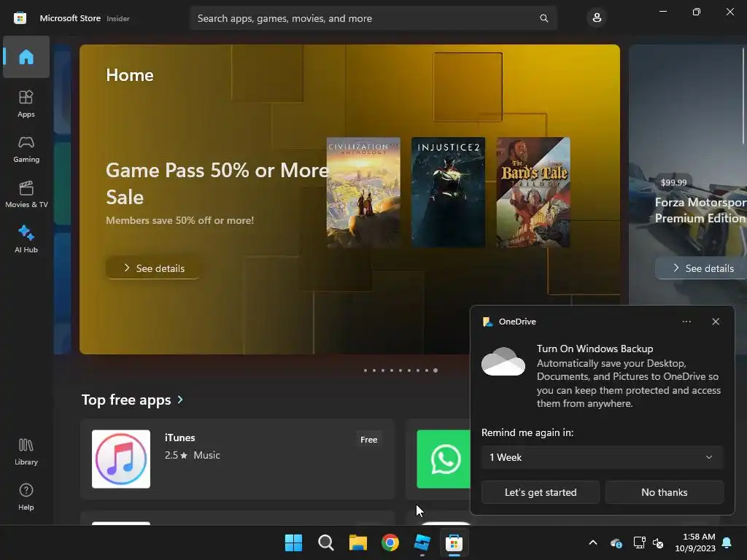Screen dimensions: 747x560
Task: Open the iTunes app icon
Action: (121, 459)
